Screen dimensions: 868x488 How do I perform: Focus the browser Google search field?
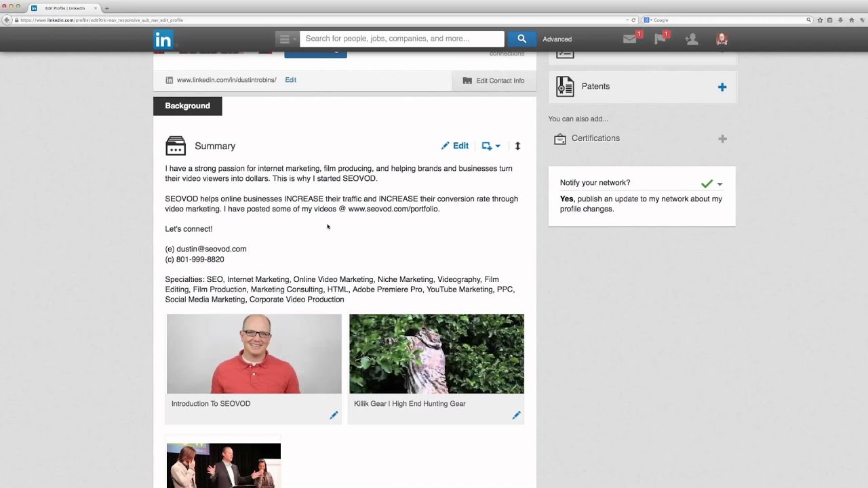tap(729, 20)
